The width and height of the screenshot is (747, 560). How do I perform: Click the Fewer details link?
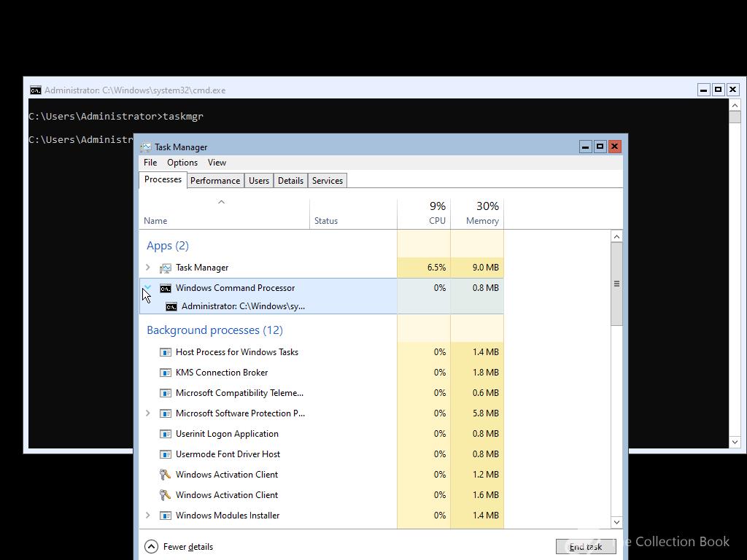click(x=187, y=547)
